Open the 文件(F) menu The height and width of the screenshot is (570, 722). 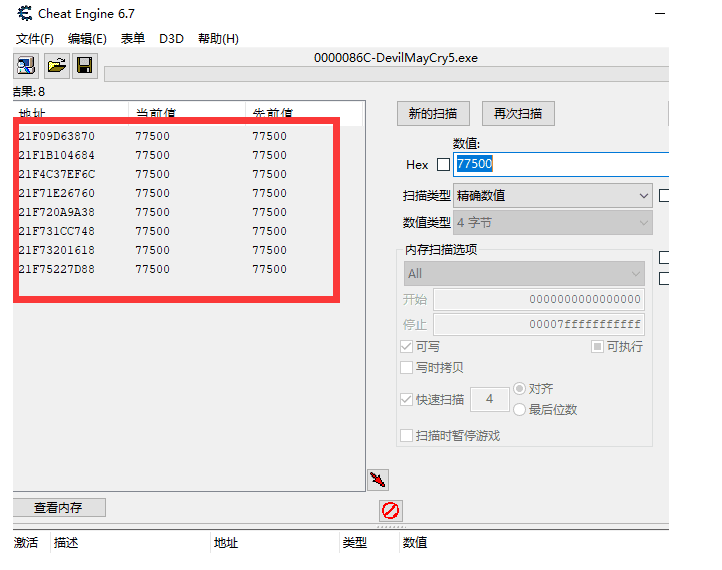click(x=35, y=39)
